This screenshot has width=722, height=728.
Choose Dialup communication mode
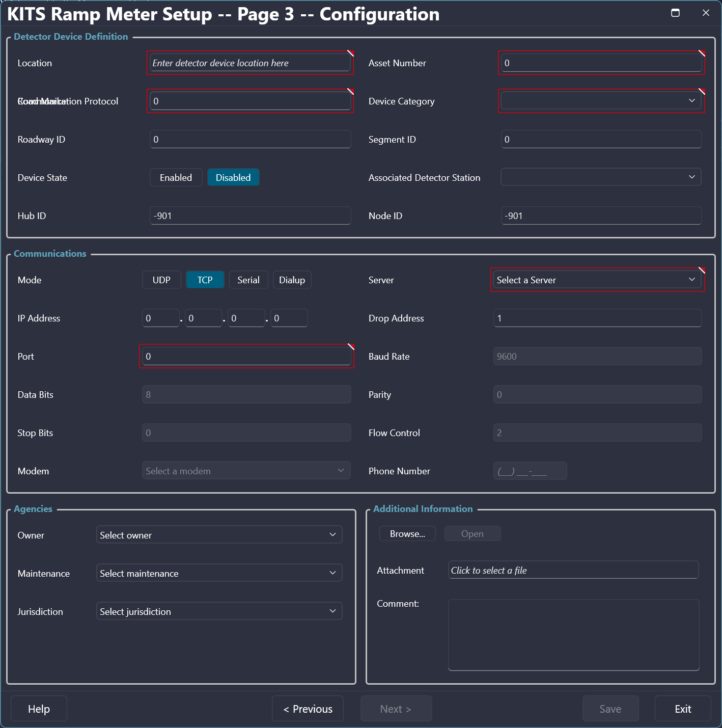tap(292, 280)
